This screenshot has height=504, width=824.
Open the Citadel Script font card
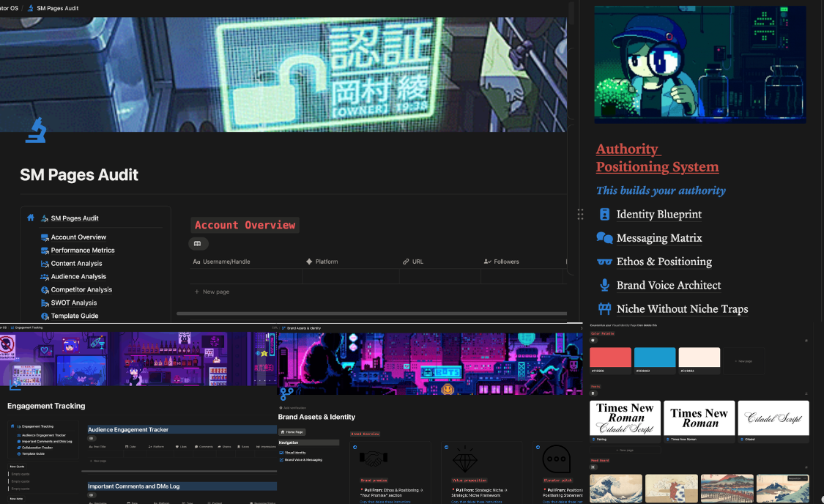click(773, 418)
